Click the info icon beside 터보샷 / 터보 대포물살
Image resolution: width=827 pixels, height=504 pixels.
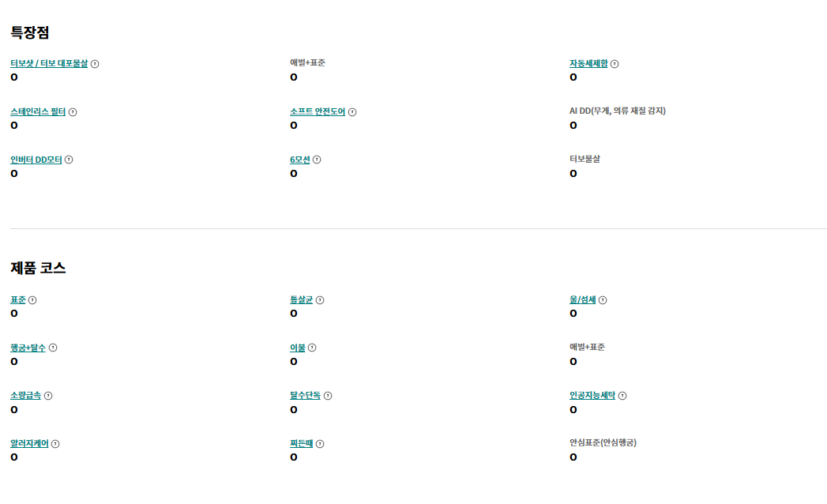pos(95,64)
